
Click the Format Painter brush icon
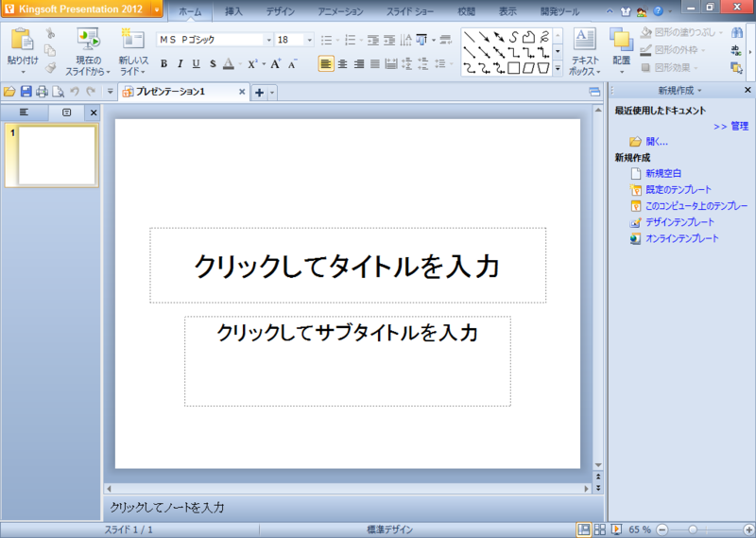(51, 67)
